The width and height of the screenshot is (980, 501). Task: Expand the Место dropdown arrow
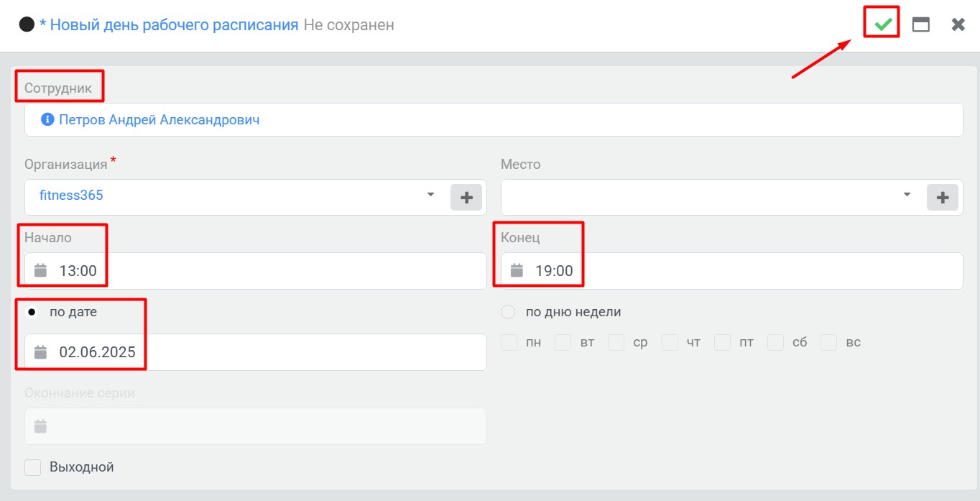[907, 195]
